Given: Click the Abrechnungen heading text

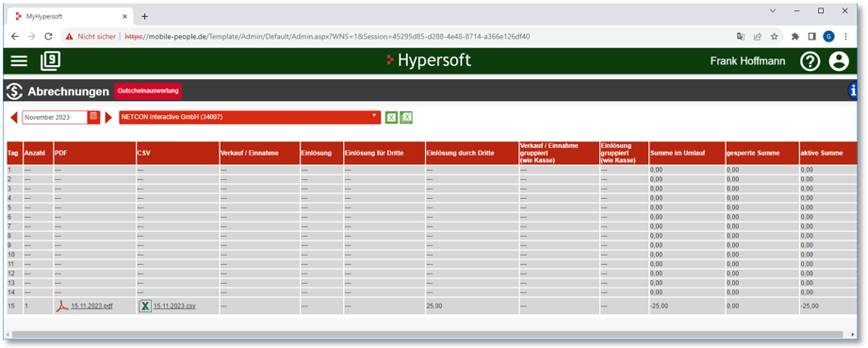Looking at the screenshot, I should pos(69,91).
